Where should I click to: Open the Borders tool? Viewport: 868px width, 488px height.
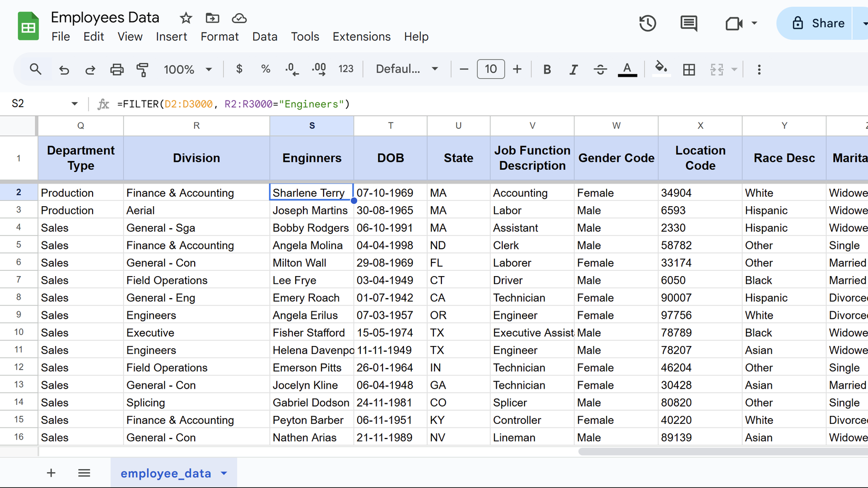pos(689,69)
